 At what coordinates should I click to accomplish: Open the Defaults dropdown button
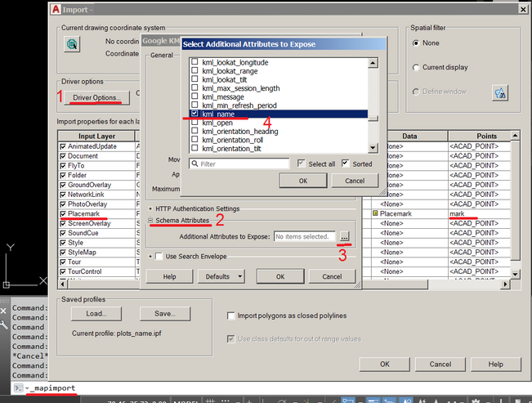(222, 276)
